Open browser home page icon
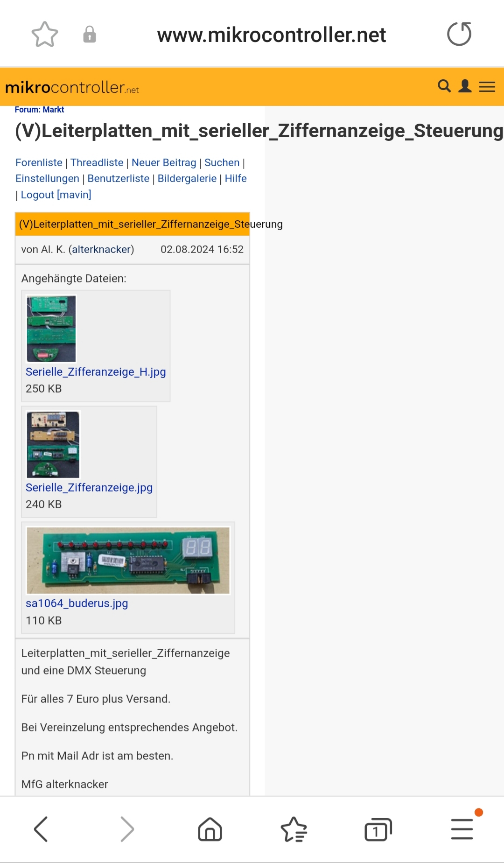Screen dimensions: 504x863 210,829
